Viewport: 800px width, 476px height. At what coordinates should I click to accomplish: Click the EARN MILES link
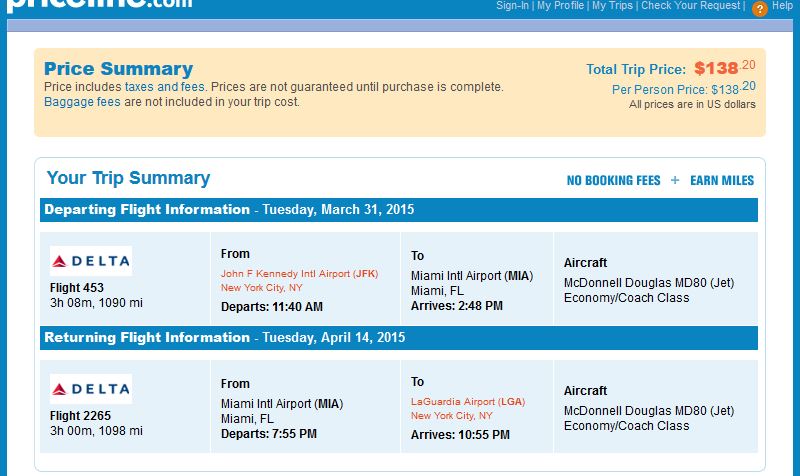click(x=722, y=181)
